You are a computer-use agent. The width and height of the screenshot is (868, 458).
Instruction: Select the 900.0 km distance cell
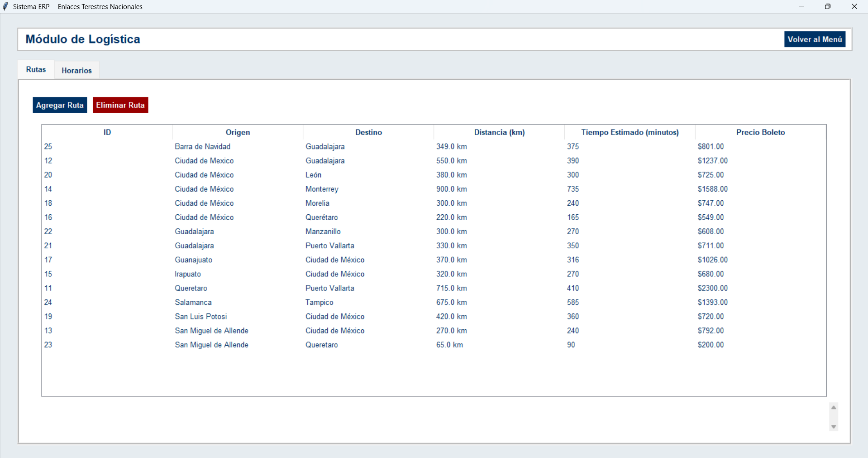point(452,189)
